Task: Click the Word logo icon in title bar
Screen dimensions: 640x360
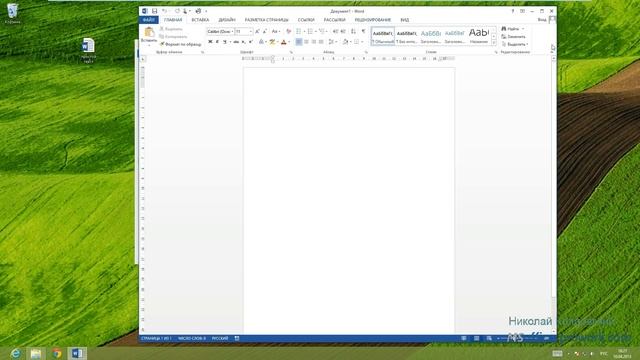Action: click(x=144, y=11)
